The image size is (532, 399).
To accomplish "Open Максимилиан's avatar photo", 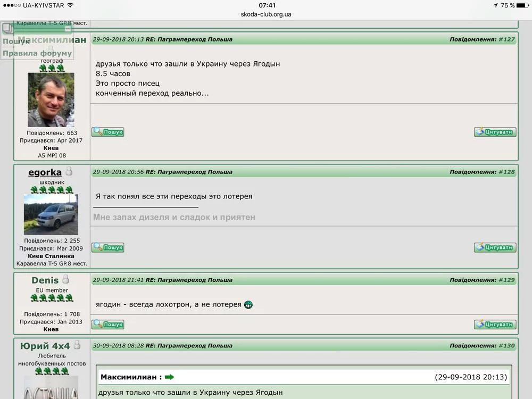I will click(x=51, y=100).
